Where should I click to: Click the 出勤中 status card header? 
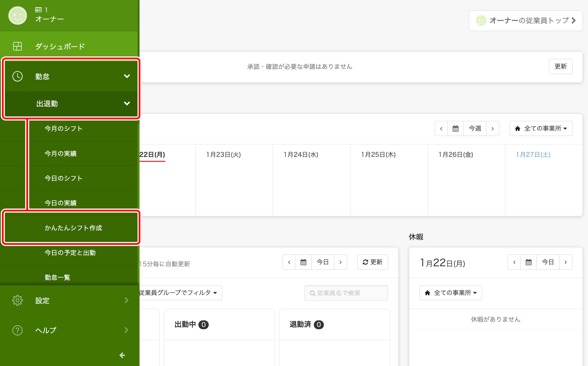(x=219, y=325)
